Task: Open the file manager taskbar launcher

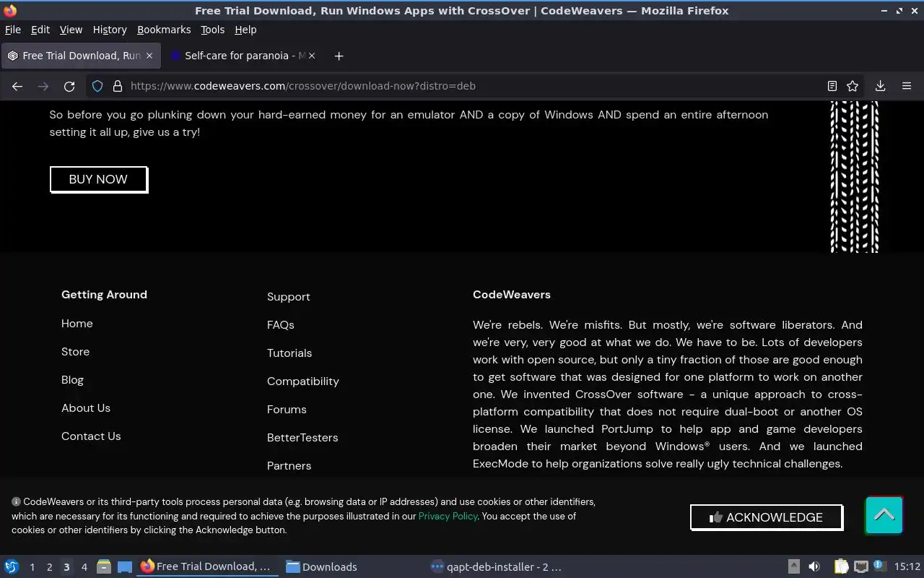Action: tap(104, 567)
